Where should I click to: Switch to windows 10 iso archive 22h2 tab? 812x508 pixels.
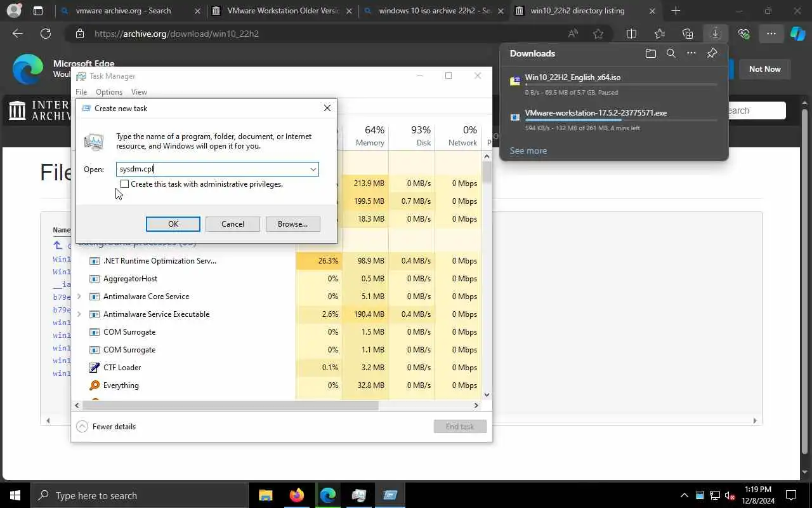435,11
